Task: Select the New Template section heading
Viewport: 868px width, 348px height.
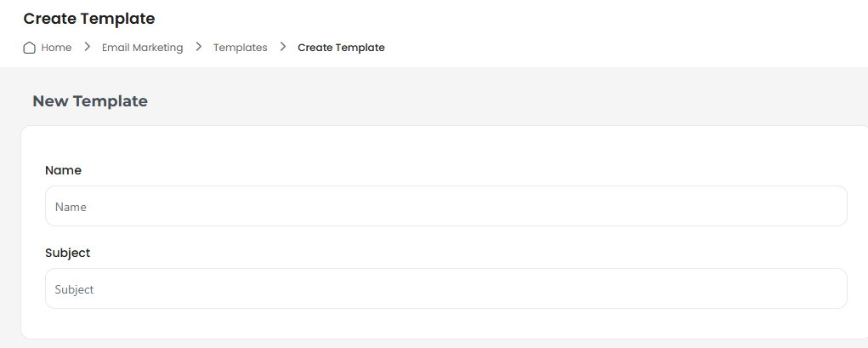Action: pyautogui.click(x=90, y=101)
